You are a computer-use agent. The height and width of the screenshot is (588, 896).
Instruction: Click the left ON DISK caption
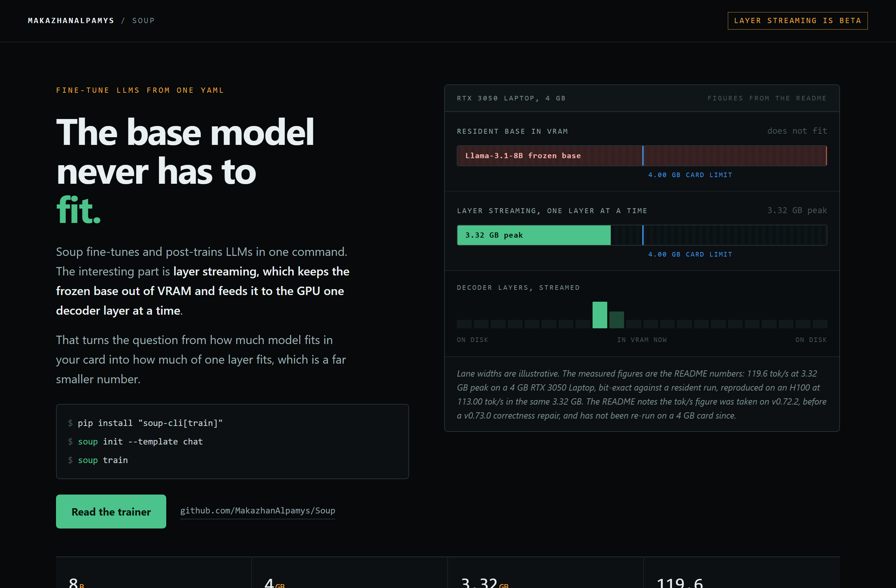(472, 339)
